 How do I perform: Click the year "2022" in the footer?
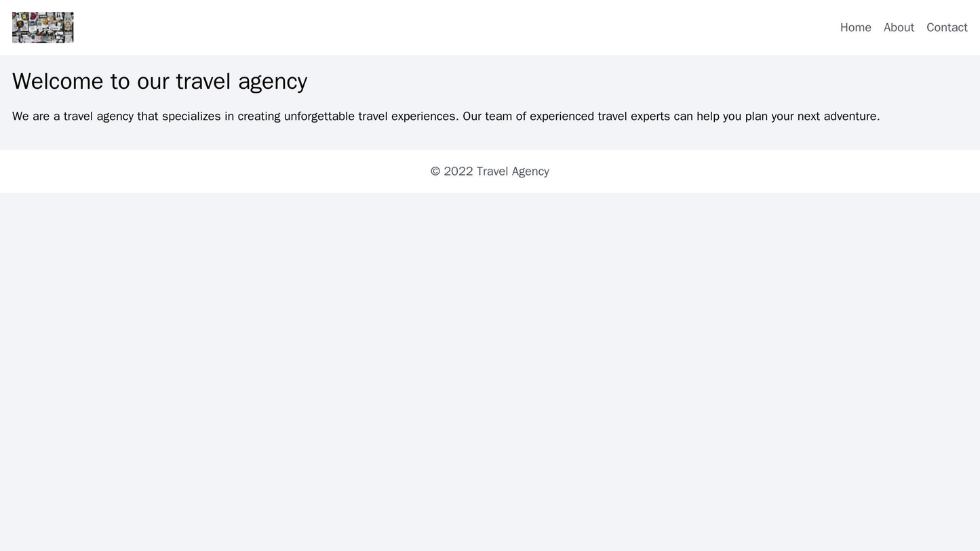(x=458, y=171)
